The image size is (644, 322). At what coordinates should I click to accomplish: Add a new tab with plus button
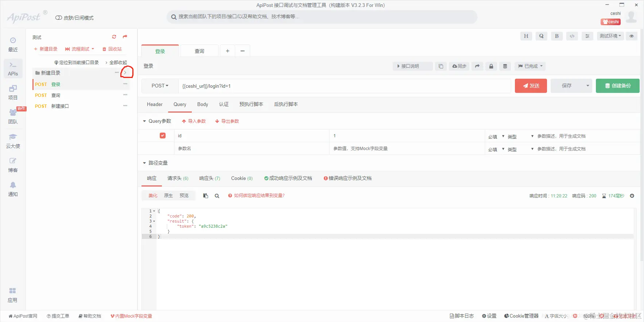(x=228, y=51)
